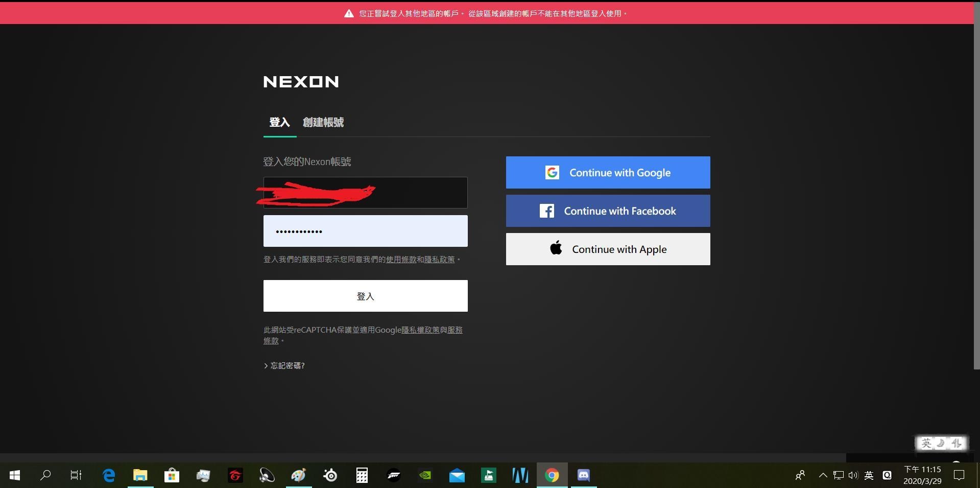Open NVIDIA app on taskbar
Viewport: 980px width, 488px height.
pos(425,475)
